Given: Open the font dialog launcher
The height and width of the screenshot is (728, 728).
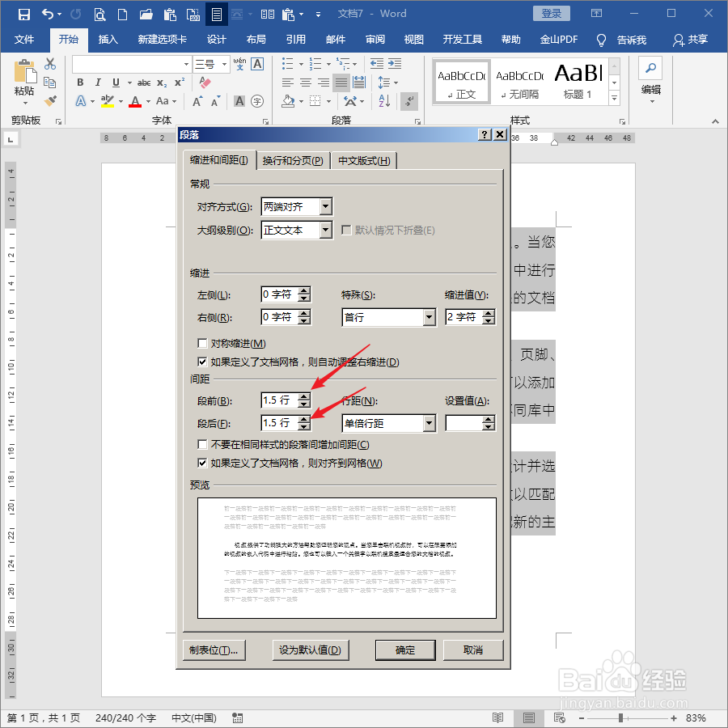Looking at the screenshot, I should (265, 121).
